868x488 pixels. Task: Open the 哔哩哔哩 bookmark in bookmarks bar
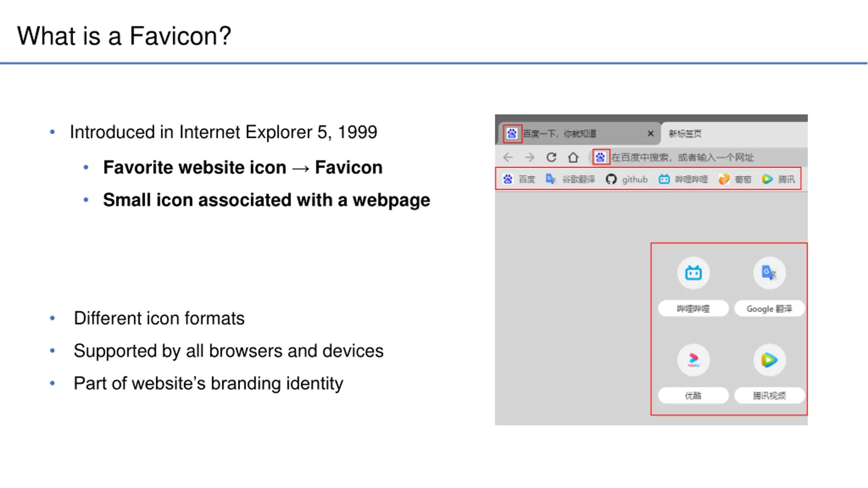[691, 179]
